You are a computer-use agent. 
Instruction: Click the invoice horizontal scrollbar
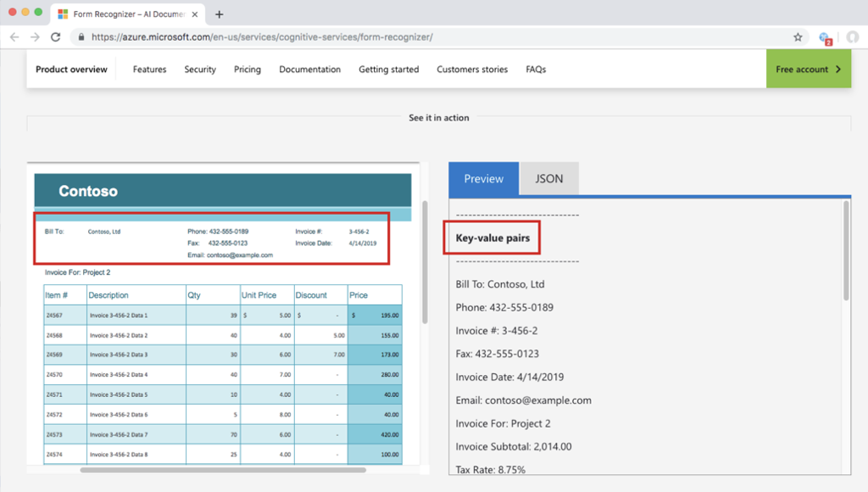tap(223, 470)
